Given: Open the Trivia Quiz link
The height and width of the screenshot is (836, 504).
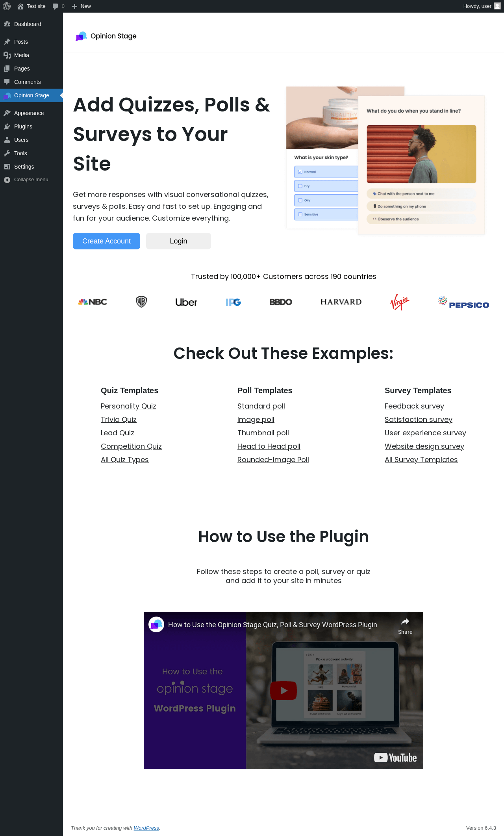Looking at the screenshot, I should tap(119, 420).
